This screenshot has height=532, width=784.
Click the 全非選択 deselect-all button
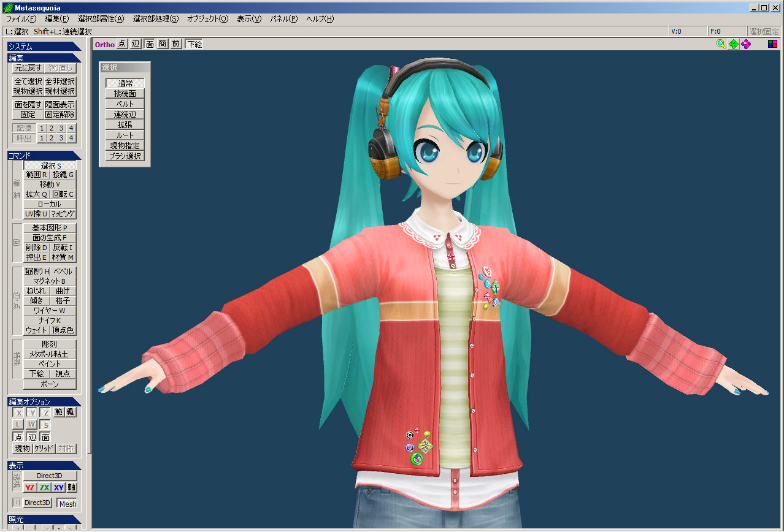point(60,82)
